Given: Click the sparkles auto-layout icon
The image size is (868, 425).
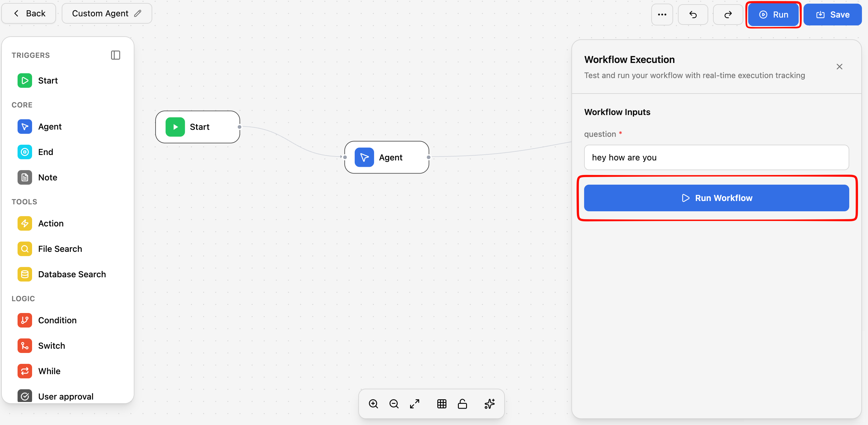Looking at the screenshot, I should tap(489, 404).
